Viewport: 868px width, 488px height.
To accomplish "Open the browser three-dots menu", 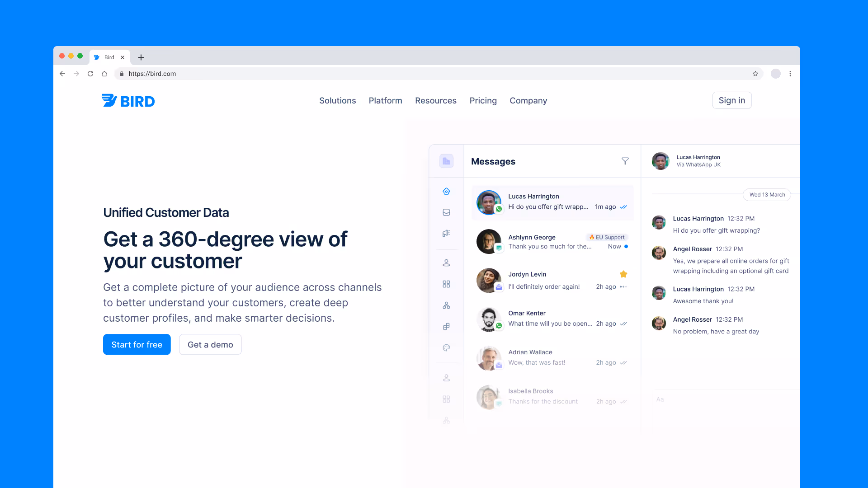I will (x=790, y=74).
